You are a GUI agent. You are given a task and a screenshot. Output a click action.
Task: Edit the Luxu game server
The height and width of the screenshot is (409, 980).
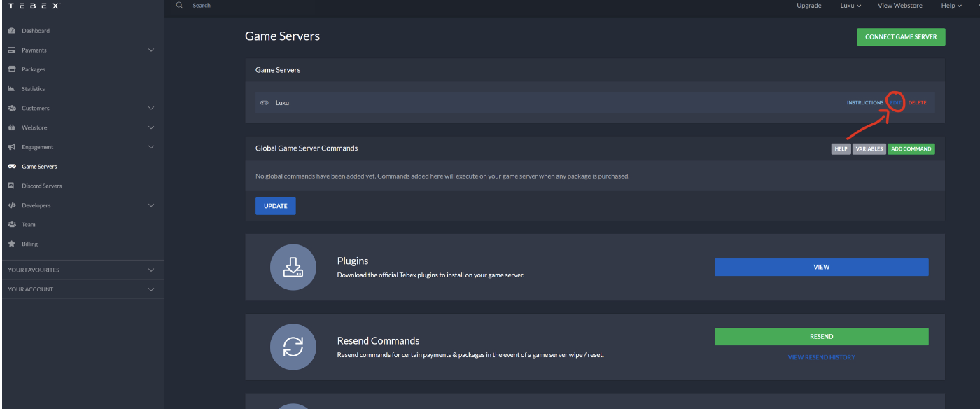[x=896, y=103]
